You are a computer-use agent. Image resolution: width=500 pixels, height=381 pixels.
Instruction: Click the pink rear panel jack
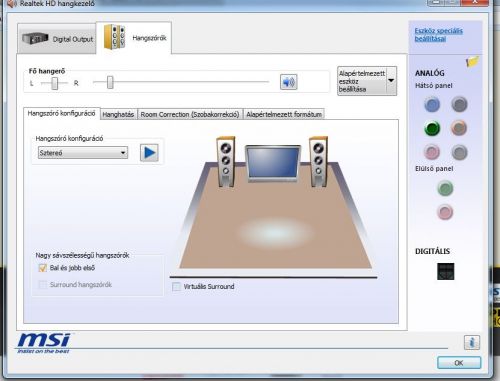(x=432, y=152)
